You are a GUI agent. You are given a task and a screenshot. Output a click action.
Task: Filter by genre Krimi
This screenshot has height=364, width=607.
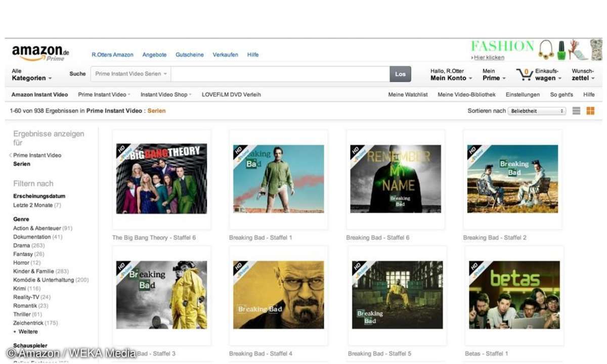pos(27,289)
